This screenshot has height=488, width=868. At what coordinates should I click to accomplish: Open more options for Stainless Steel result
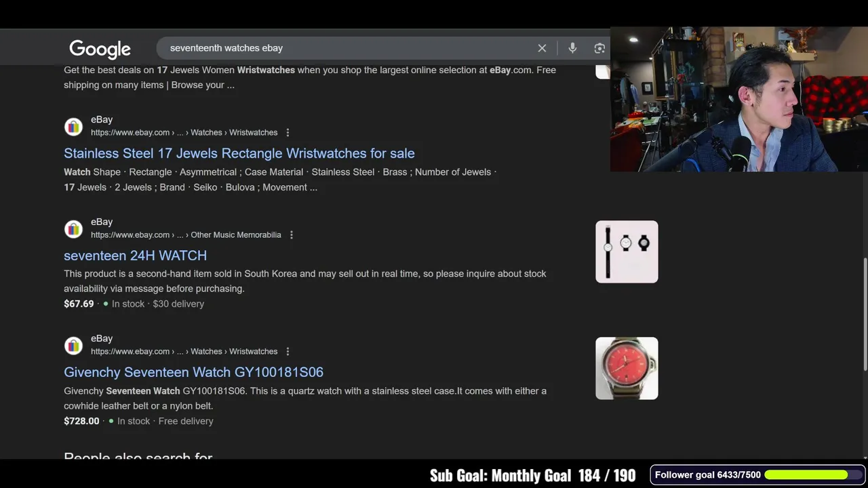tap(288, 133)
